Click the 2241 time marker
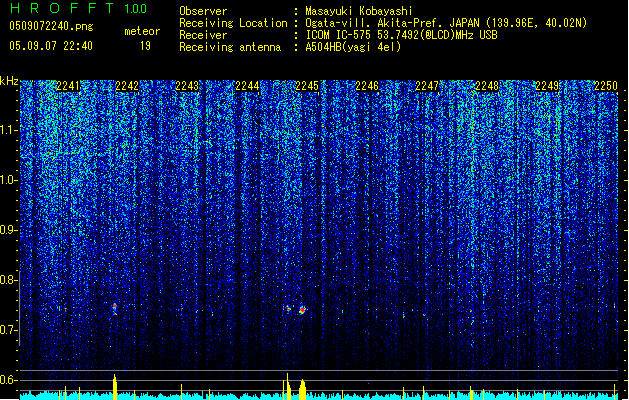Image resolution: width=629 pixels, height=400 pixels. [68, 86]
